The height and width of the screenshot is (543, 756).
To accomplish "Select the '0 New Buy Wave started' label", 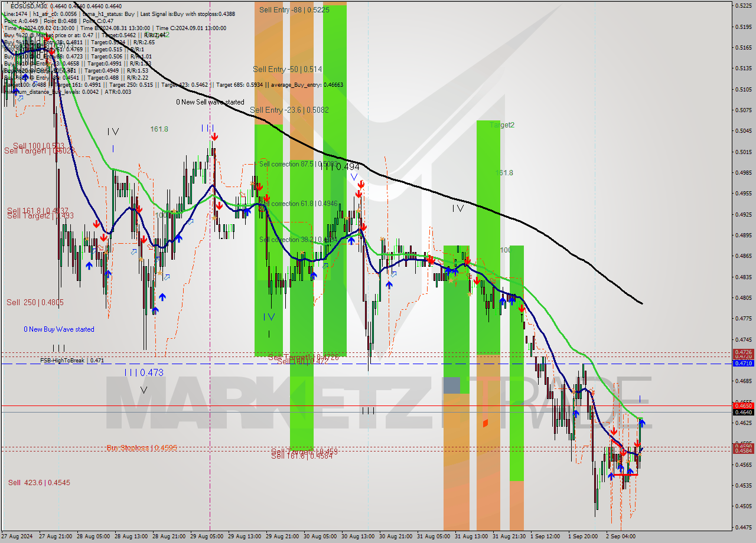I will click(x=58, y=329).
